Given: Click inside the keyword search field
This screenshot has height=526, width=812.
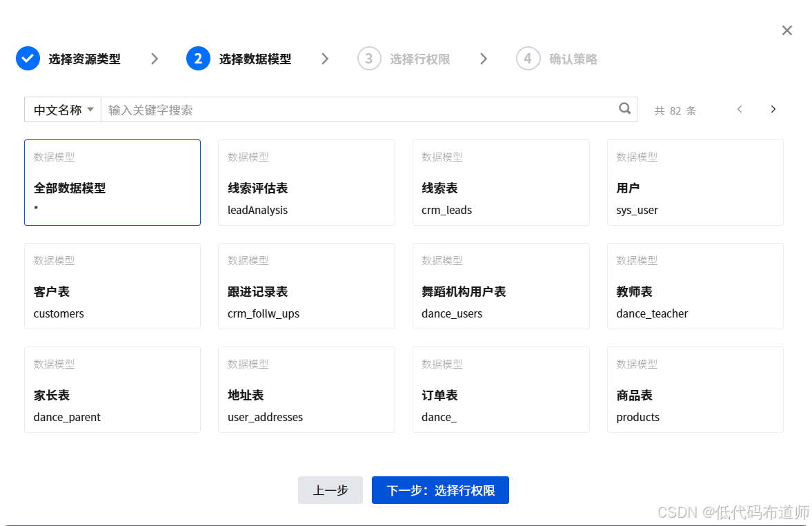Looking at the screenshot, I should (276, 109).
